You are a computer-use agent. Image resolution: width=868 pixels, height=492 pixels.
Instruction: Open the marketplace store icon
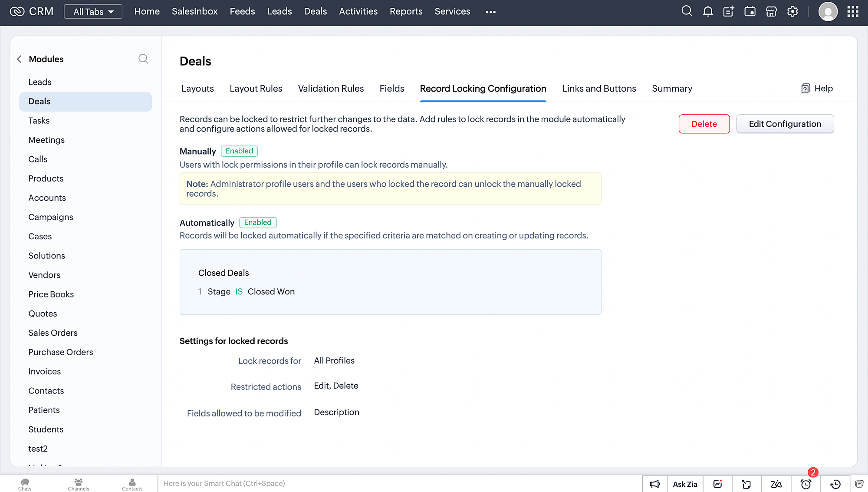click(771, 11)
